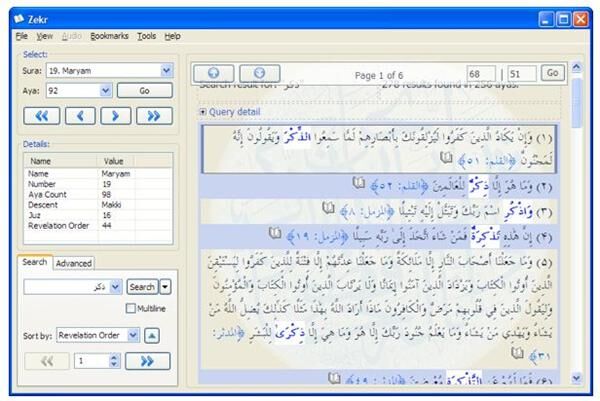Screen dimensions: 600x401
Task: Go to previous search page double-arrow button
Action: tap(47, 361)
